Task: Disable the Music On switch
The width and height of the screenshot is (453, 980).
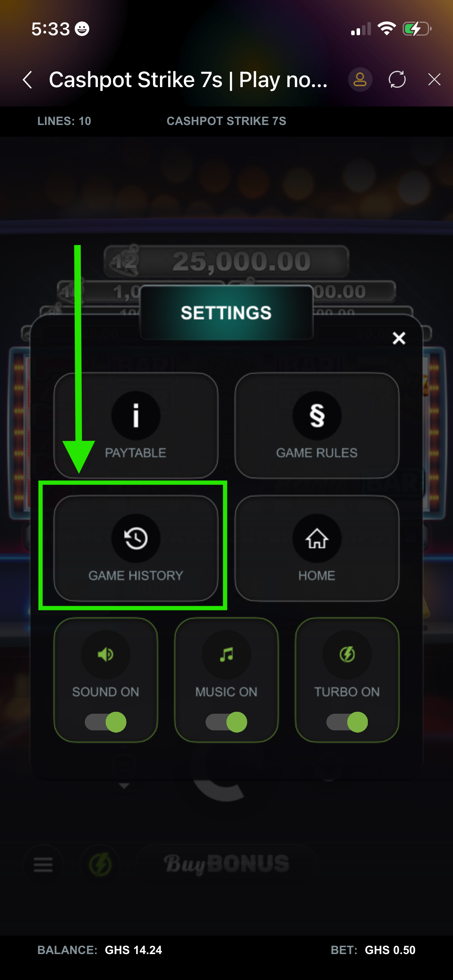Action: pos(226,722)
